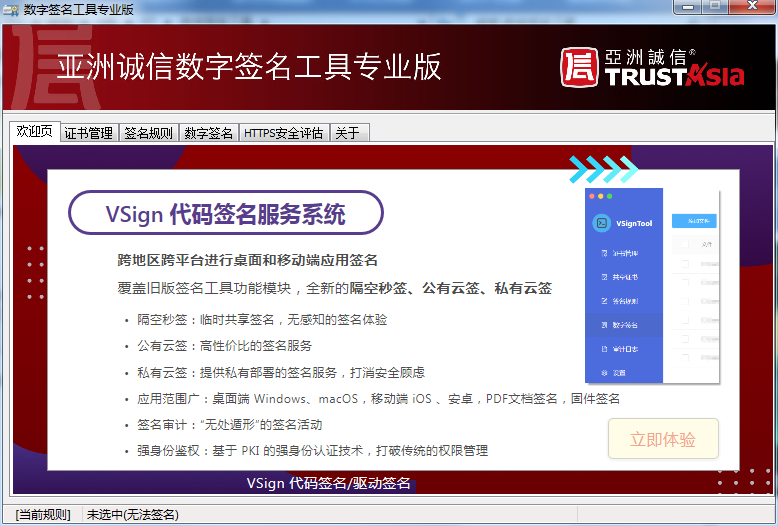The width and height of the screenshot is (778, 526).
Task: Click the VSignTool preview screenshot
Action: [652, 285]
